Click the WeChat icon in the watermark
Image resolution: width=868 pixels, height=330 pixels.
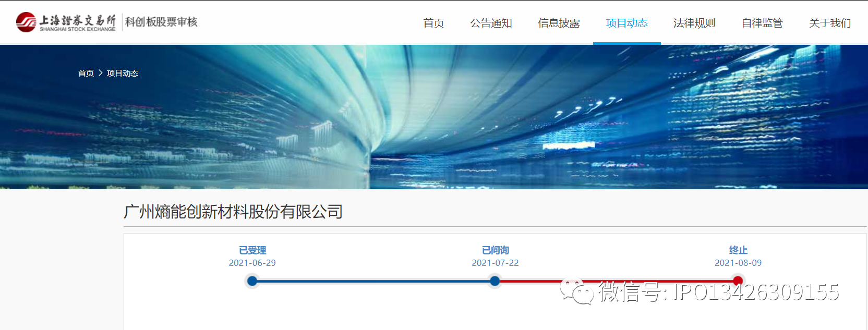577,291
